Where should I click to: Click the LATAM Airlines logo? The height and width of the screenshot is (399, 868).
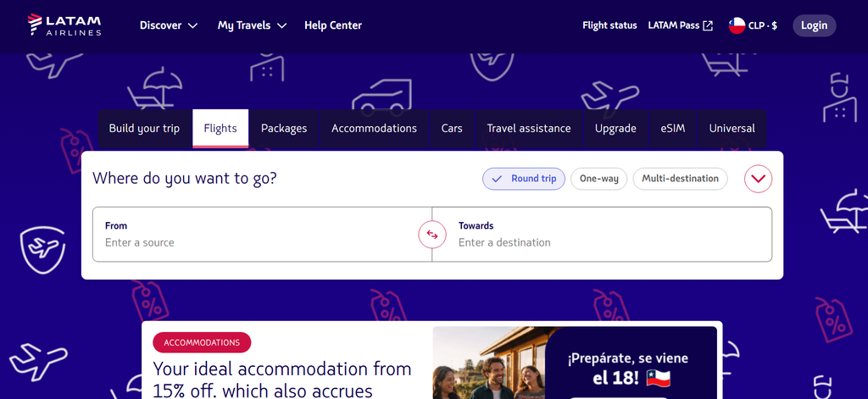64,25
